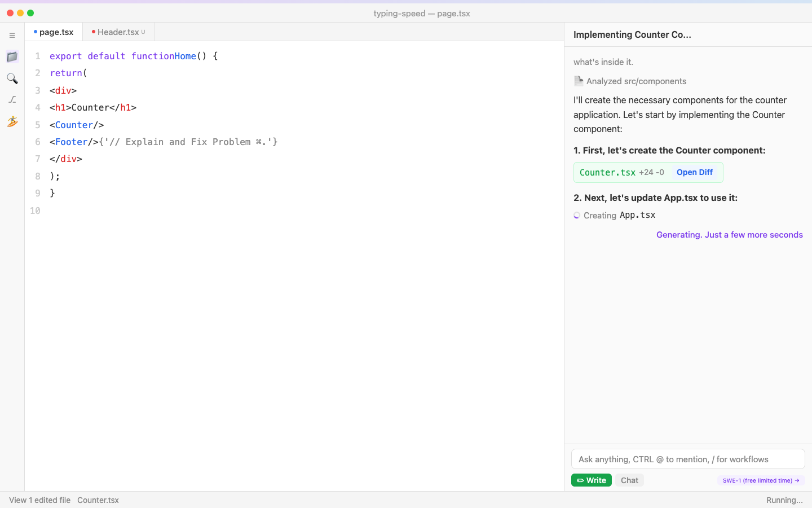Click the Counter.tsx filename in the chat

pos(607,173)
